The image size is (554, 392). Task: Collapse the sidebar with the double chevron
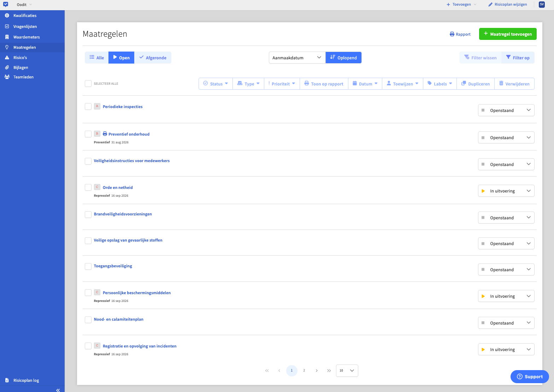pyautogui.click(x=58, y=390)
